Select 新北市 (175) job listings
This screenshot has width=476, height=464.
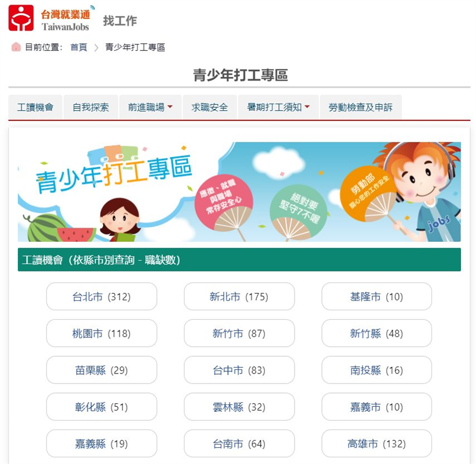click(x=239, y=297)
